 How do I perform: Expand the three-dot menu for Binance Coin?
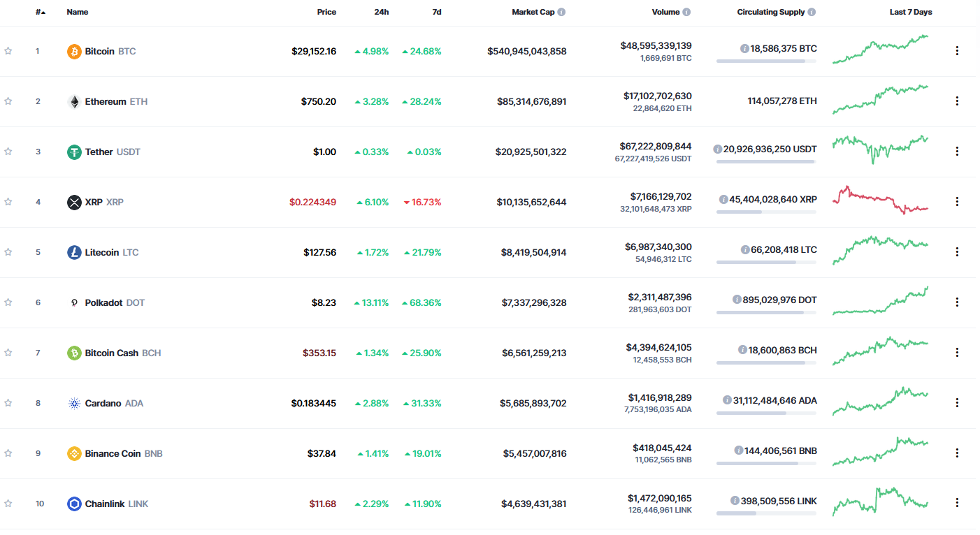pos(957,453)
